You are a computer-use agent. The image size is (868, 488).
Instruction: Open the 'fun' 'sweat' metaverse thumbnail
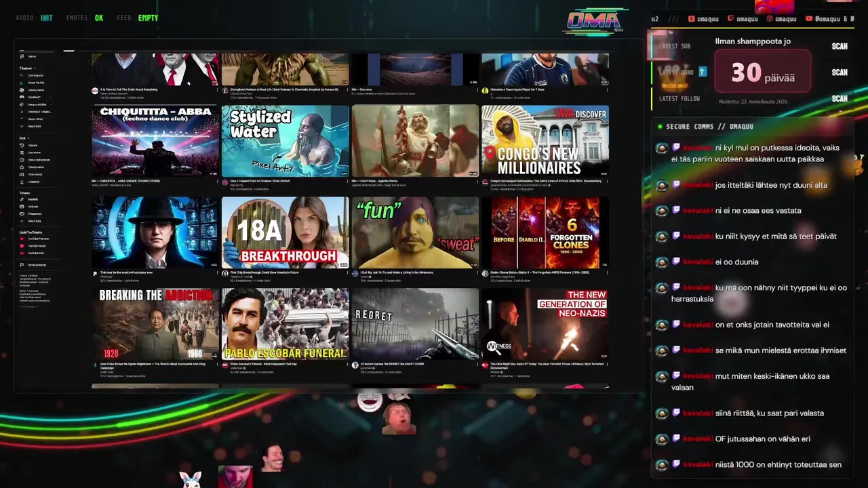click(415, 232)
